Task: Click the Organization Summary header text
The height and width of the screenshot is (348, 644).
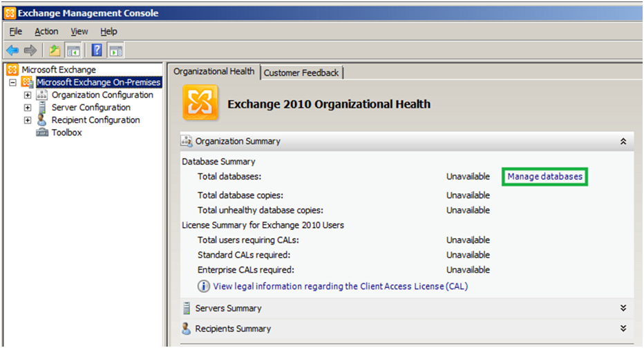Action: tap(238, 141)
